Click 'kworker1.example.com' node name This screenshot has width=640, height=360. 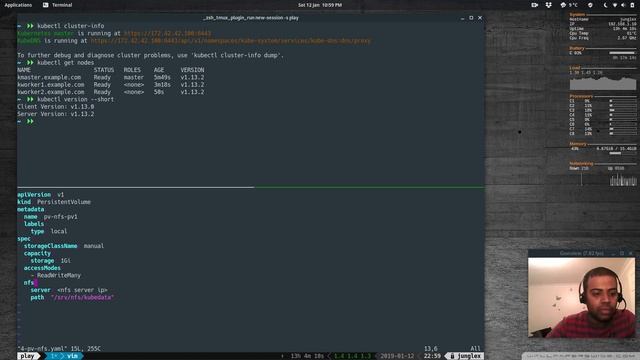point(51,85)
